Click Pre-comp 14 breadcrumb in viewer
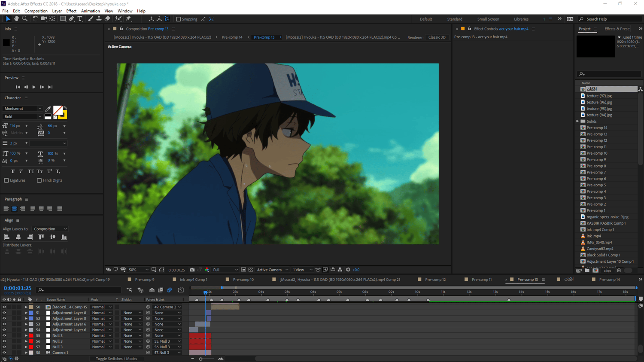The image size is (644, 362). click(x=232, y=37)
